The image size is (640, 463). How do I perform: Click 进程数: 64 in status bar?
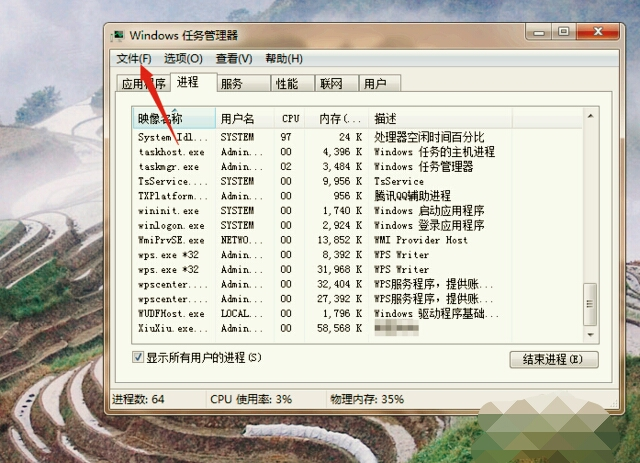point(138,399)
